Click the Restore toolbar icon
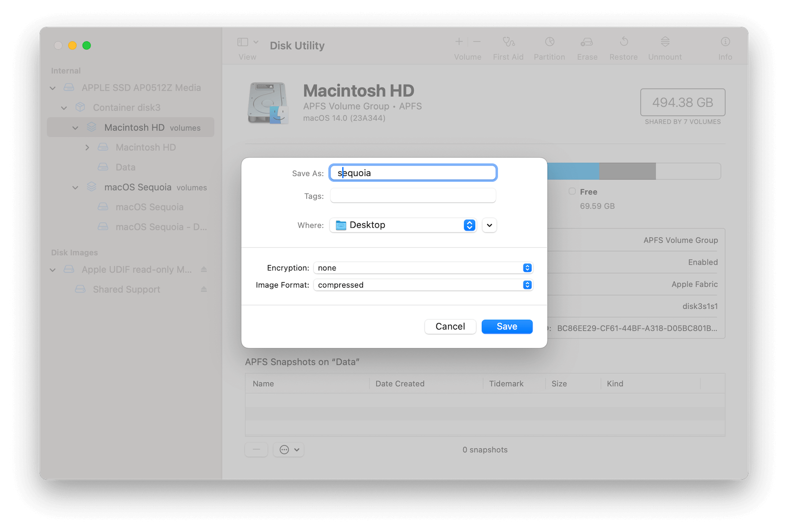The height and width of the screenshot is (532, 788). 624,42
